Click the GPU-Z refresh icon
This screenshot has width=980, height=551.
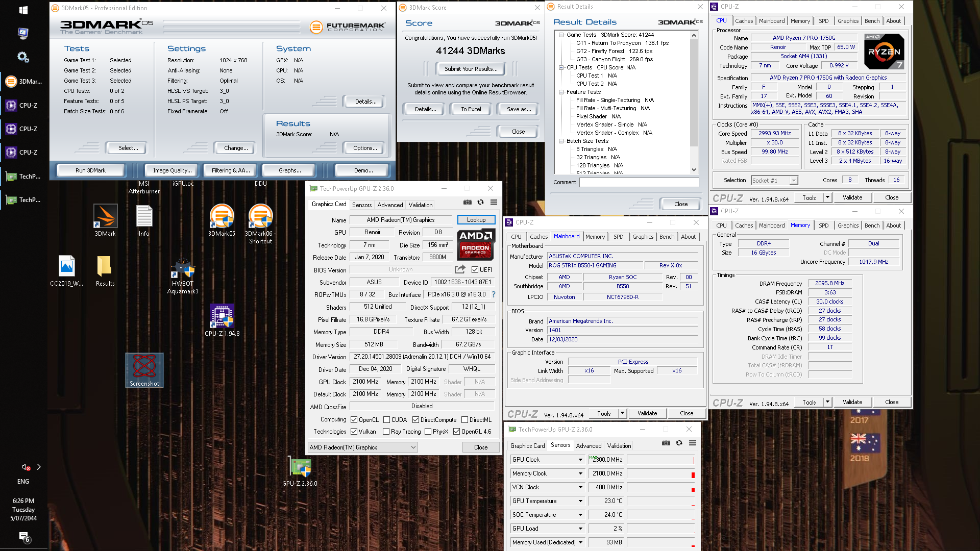pos(480,203)
